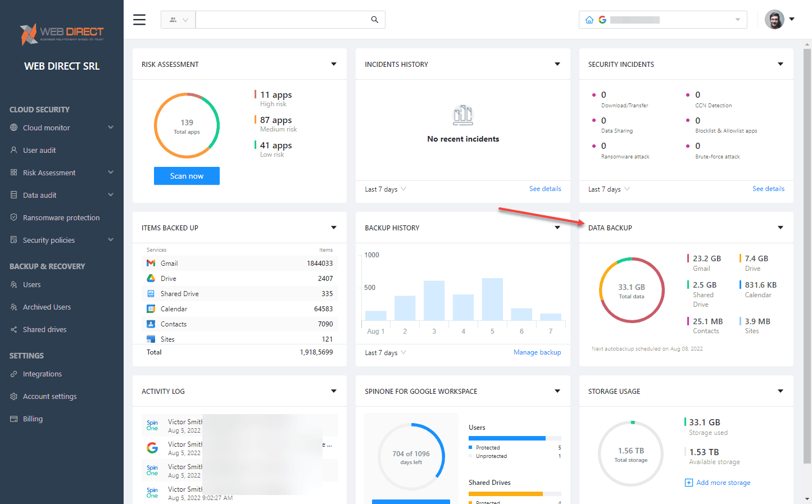
Task: Click the Cloud monitor globe icon
Action: (14, 128)
